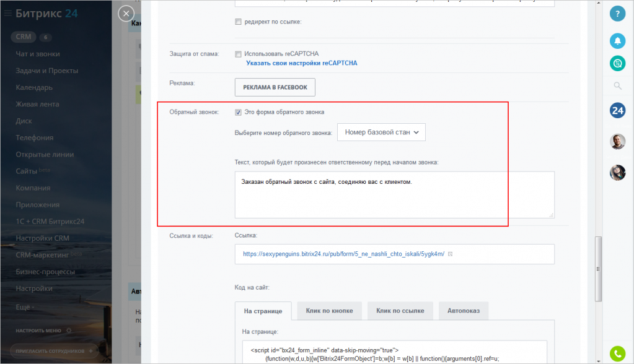The height and width of the screenshot is (364, 634).
Task: Click the scrollbar down arrow
Action: coord(599,361)
